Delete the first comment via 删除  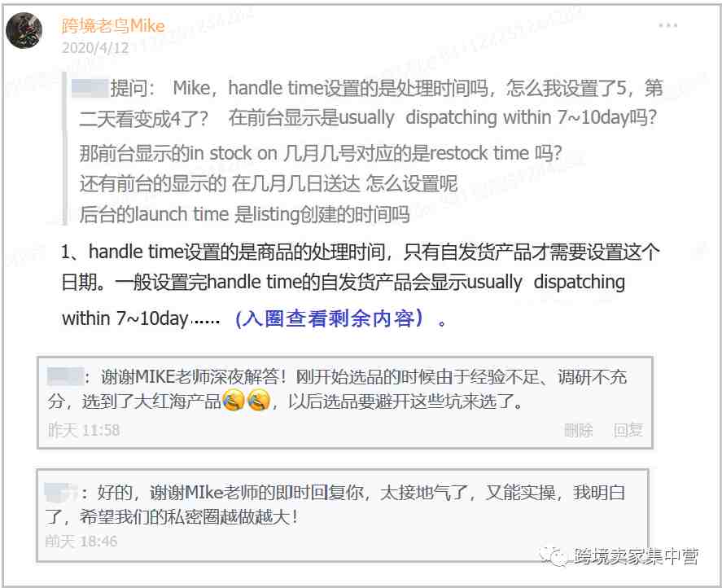(579, 430)
